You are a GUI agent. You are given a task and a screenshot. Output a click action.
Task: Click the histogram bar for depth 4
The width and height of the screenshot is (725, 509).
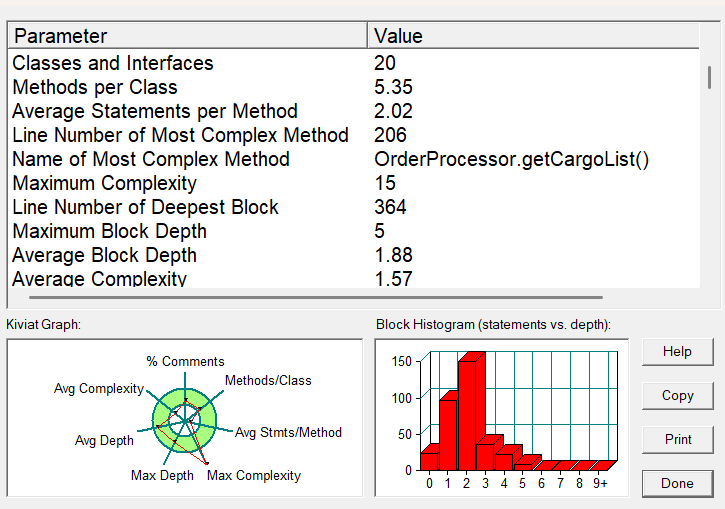coord(504,462)
